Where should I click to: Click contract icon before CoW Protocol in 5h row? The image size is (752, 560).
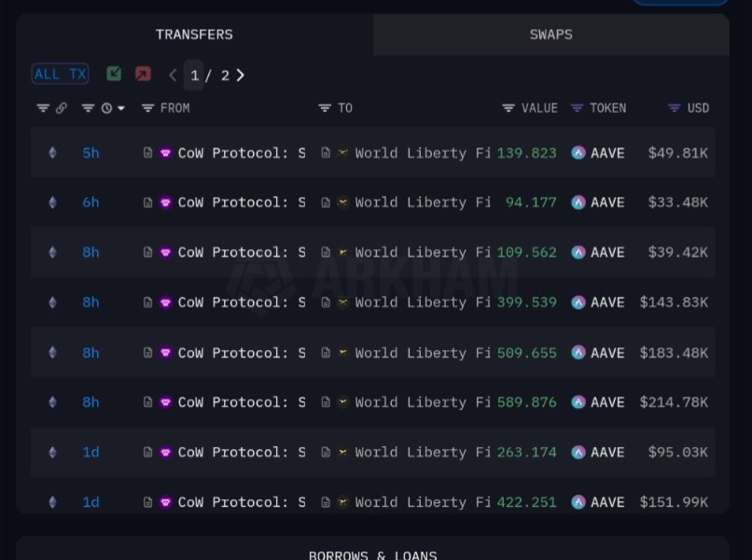click(147, 153)
